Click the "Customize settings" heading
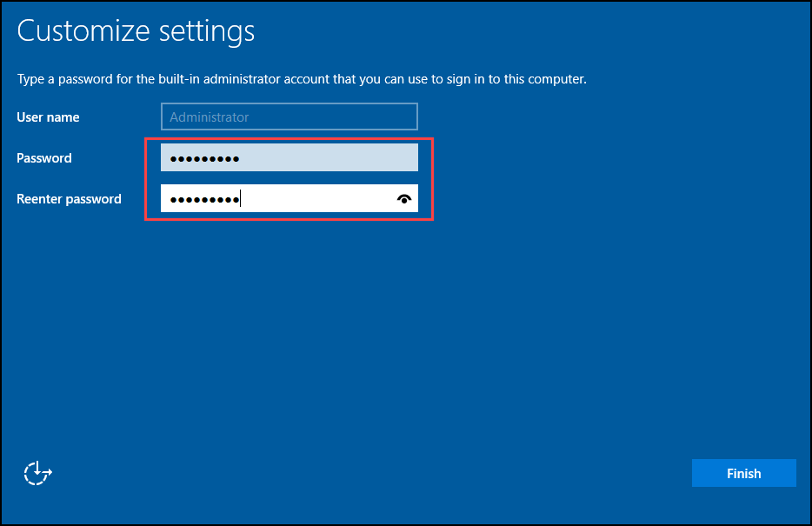 tap(136, 31)
